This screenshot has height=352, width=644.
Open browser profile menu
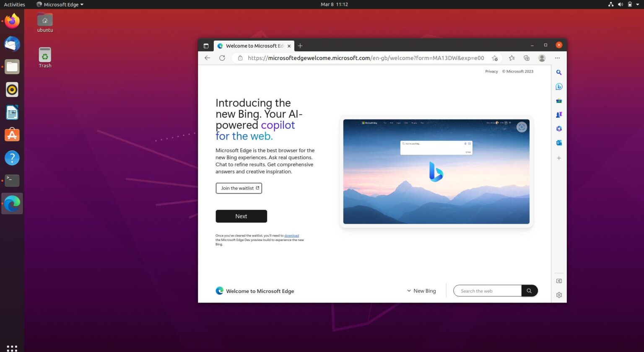point(542,58)
